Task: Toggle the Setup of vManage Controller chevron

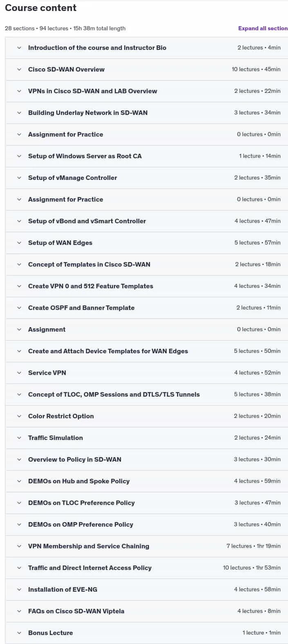Action: point(19,178)
